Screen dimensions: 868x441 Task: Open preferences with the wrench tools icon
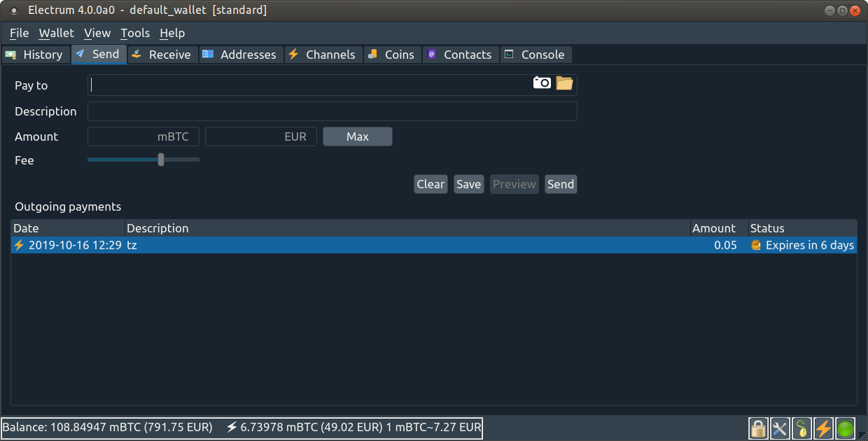coord(780,428)
